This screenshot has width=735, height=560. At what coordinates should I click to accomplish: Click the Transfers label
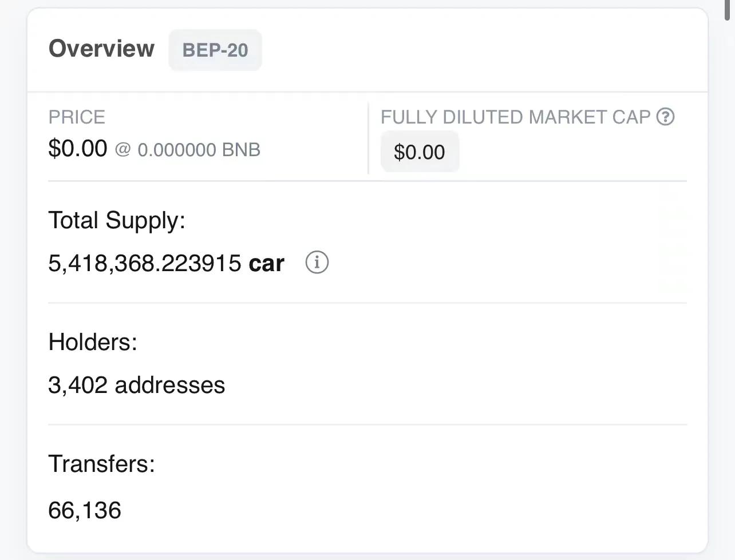pos(101,464)
